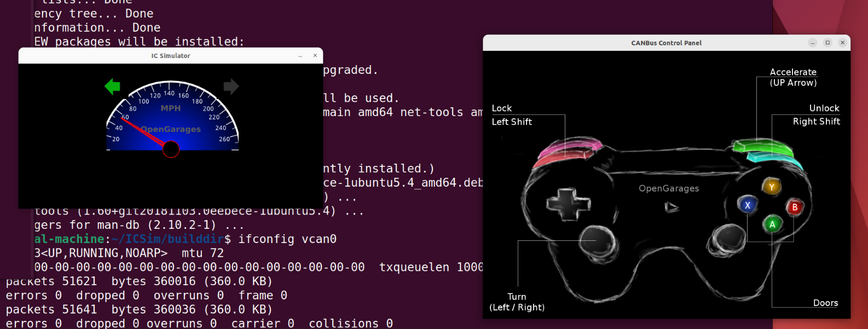Click the Doors label
Image resolution: width=868 pixels, height=329 pixels.
click(x=825, y=303)
